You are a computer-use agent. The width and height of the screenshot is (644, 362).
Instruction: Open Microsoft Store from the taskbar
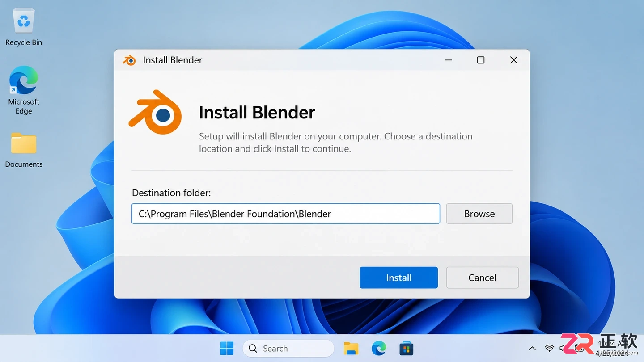point(406,349)
